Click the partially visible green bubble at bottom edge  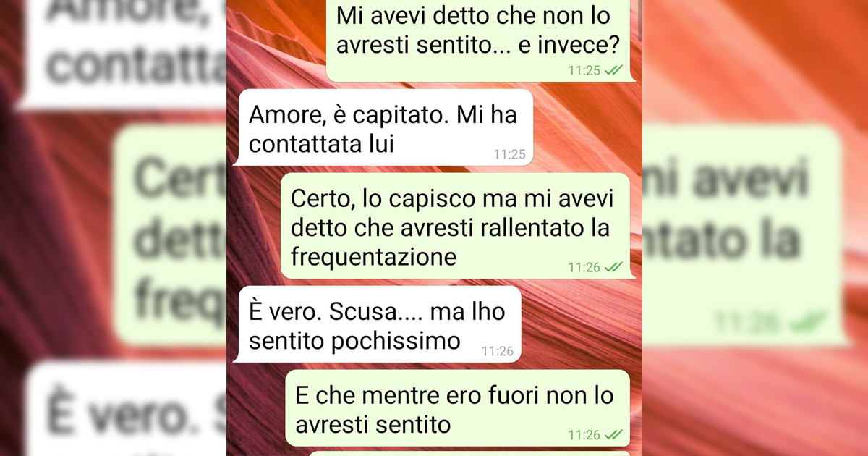pos(469,453)
